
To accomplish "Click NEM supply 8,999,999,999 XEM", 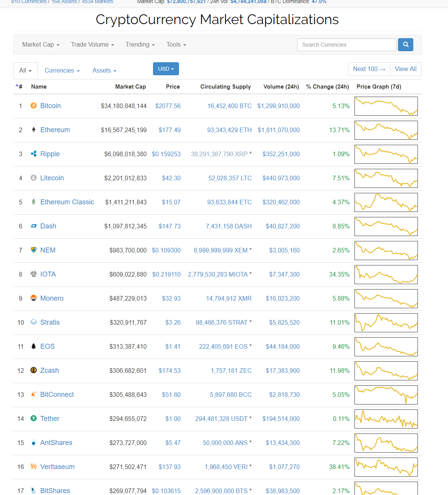I will coord(221,250).
